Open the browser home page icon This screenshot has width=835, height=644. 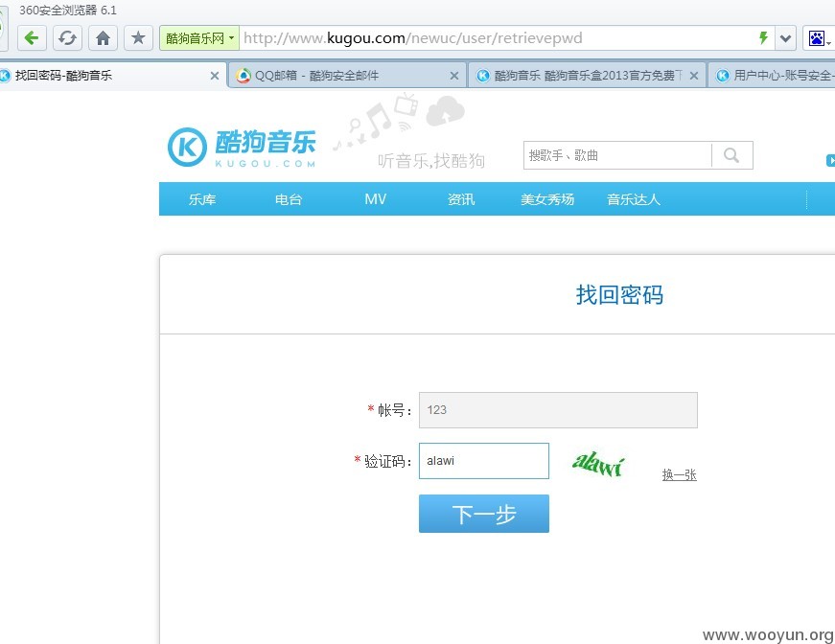pos(103,37)
